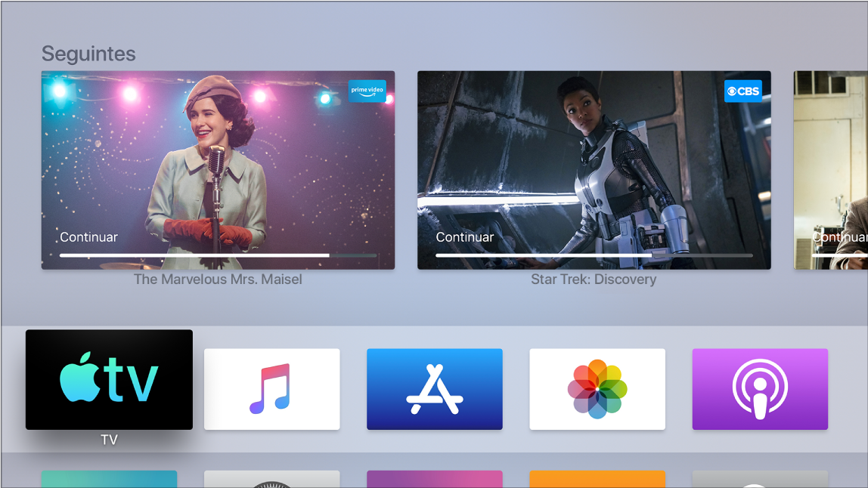Viewport: 868px width, 488px height.
Task: Select the third partially visible Continuar card
Action: click(830, 170)
